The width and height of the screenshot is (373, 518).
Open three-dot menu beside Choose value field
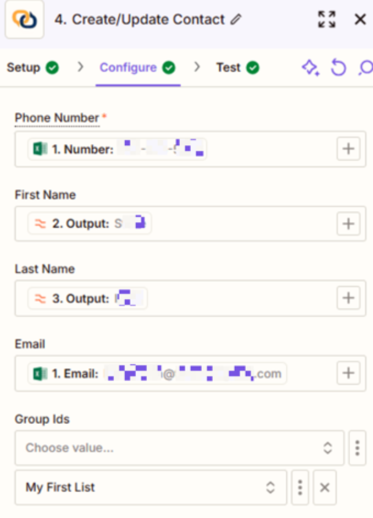pyautogui.click(x=357, y=448)
